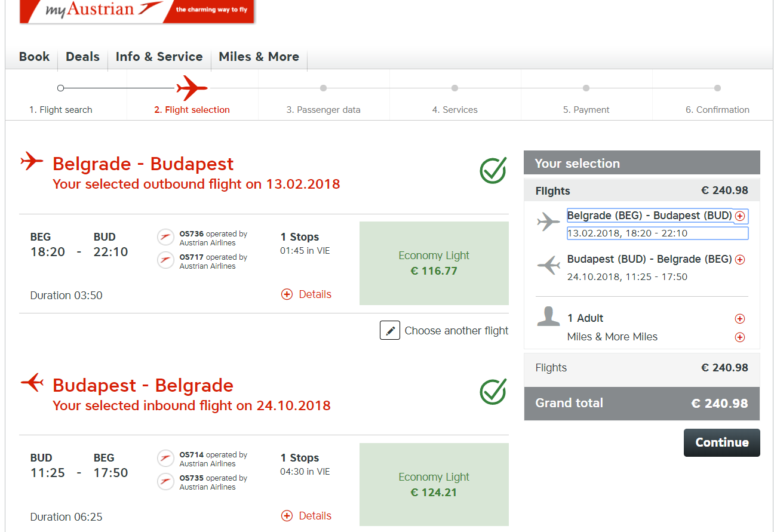Click the green checkmark for the outbound flight
Viewport: 774px width, 532px height.
493,170
